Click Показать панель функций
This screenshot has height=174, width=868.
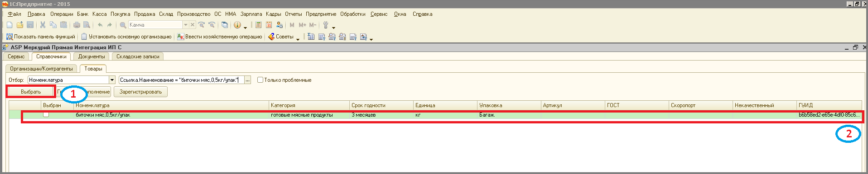click(40, 37)
